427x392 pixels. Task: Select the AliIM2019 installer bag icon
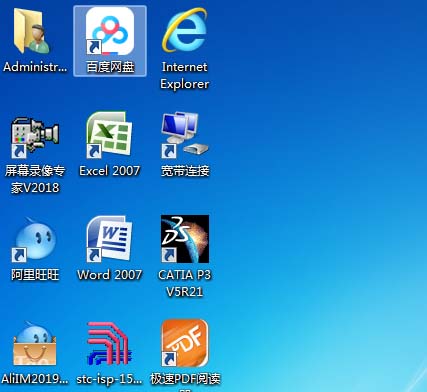click(35, 343)
